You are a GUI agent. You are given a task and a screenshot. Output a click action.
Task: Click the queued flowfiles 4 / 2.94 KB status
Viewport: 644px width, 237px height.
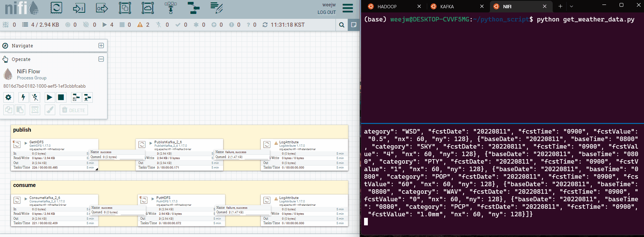click(41, 25)
